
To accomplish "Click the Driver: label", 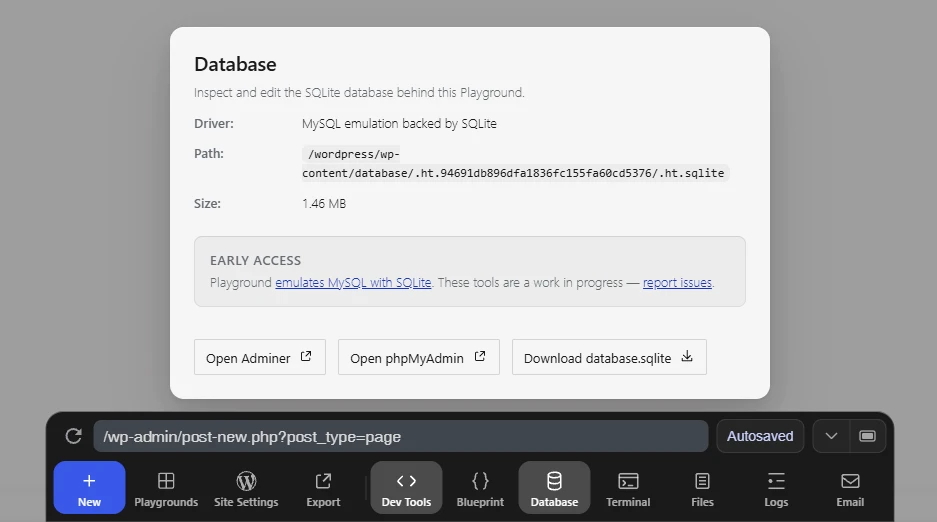I will (214, 124).
